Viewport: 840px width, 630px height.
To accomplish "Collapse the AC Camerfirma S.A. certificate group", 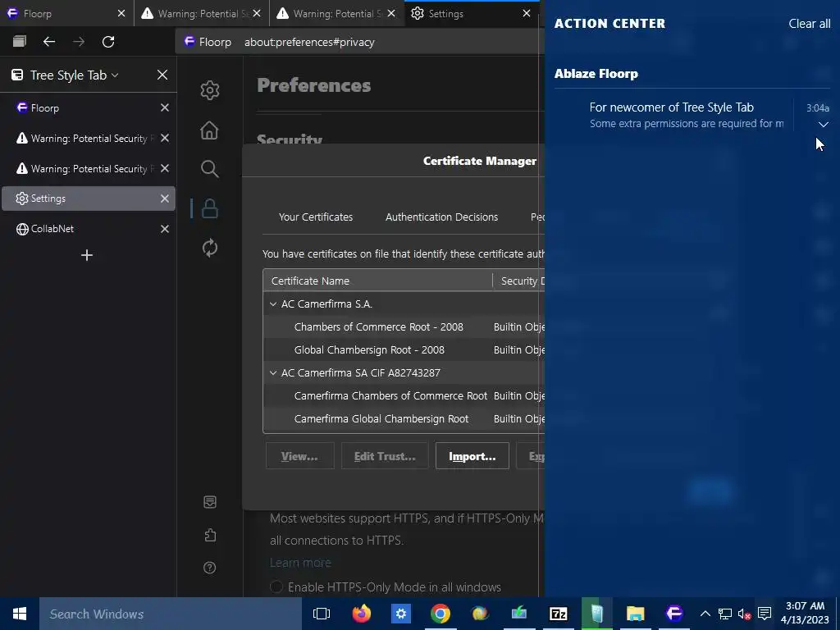I will pos(273,304).
